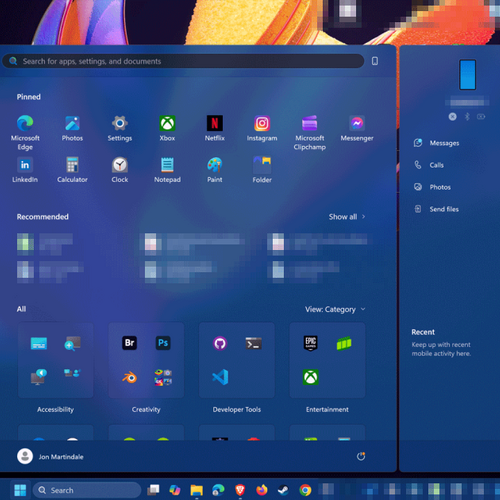
Task: Click the phone device image in side panel
Action: (467, 75)
